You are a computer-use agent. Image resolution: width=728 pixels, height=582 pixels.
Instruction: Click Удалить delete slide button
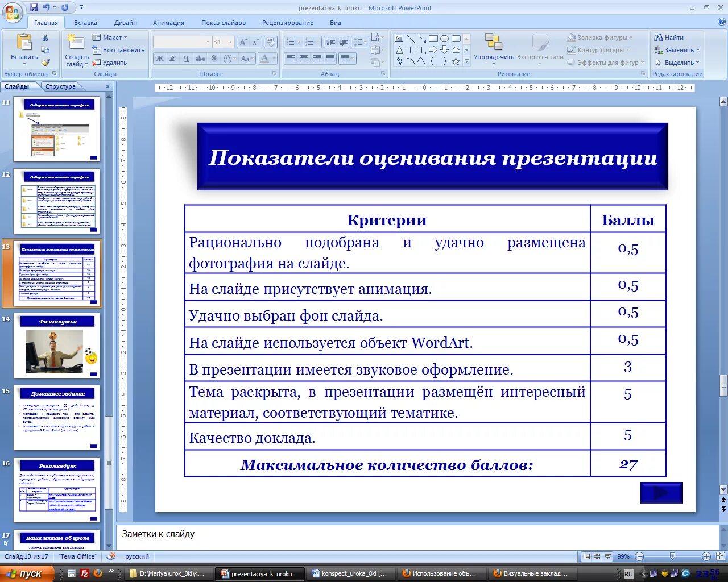(x=110, y=63)
